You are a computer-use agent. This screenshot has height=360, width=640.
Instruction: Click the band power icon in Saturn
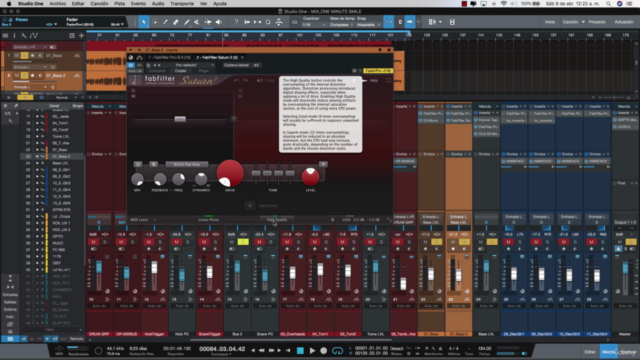pyautogui.click(x=138, y=164)
